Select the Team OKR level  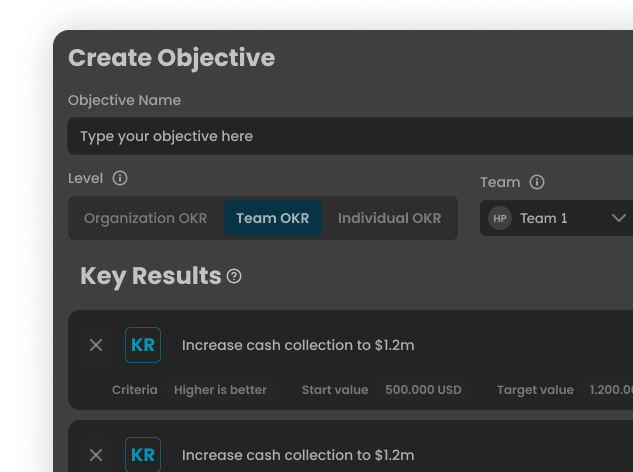point(273,218)
